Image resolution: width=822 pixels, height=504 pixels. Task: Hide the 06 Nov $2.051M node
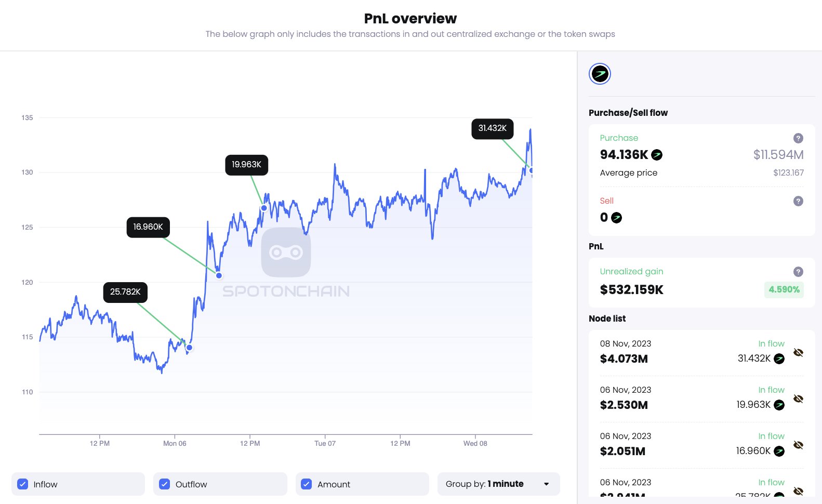click(x=798, y=445)
